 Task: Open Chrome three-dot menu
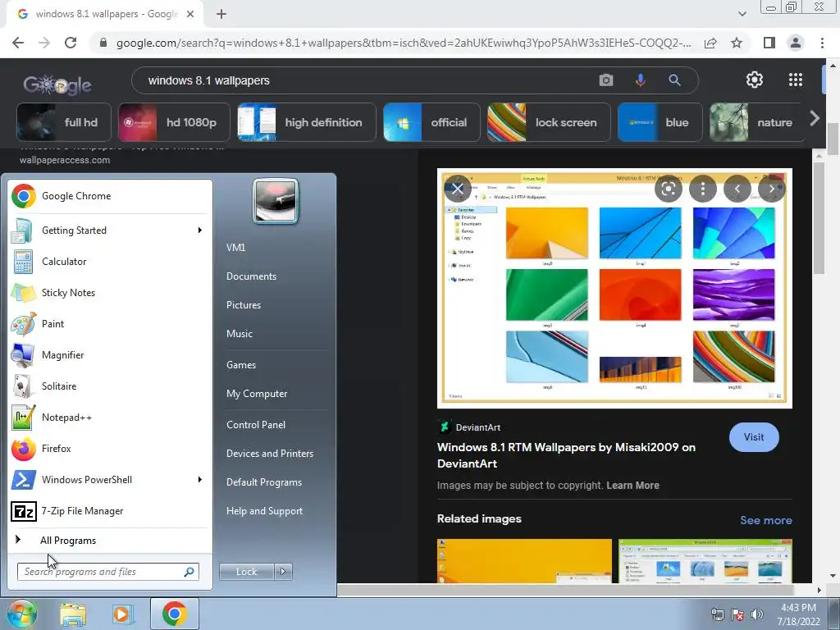[x=822, y=43]
